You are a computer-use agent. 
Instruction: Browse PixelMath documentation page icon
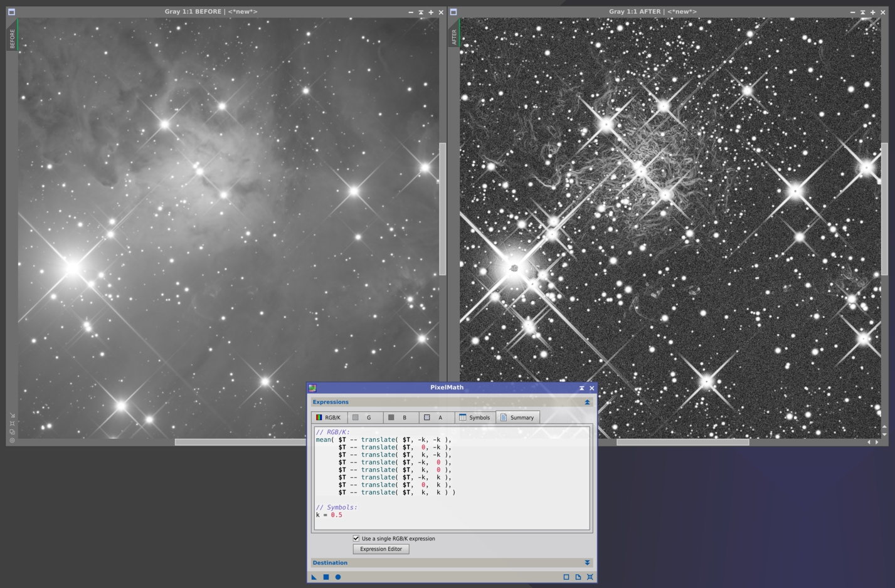(x=578, y=577)
